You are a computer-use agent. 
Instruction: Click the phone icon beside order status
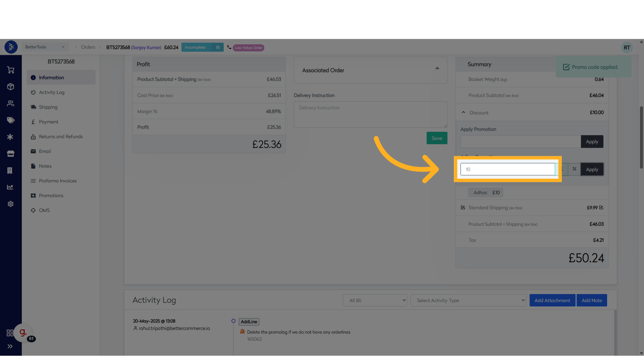point(229,47)
